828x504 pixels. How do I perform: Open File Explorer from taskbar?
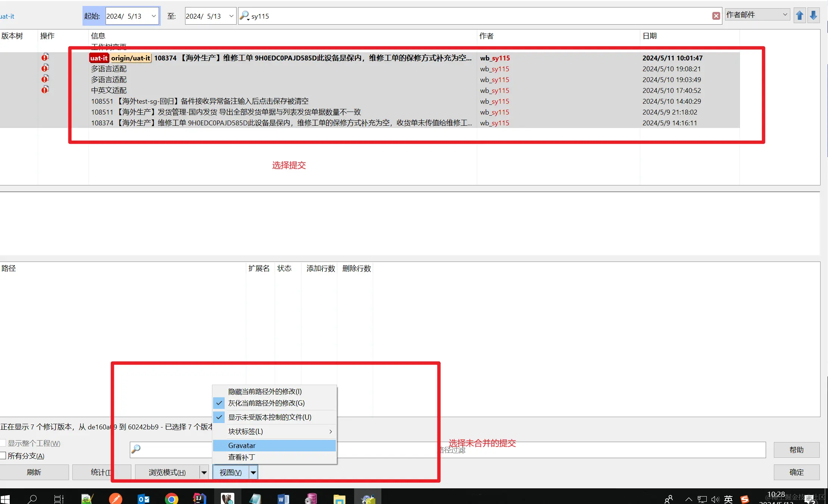coord(339,499)
